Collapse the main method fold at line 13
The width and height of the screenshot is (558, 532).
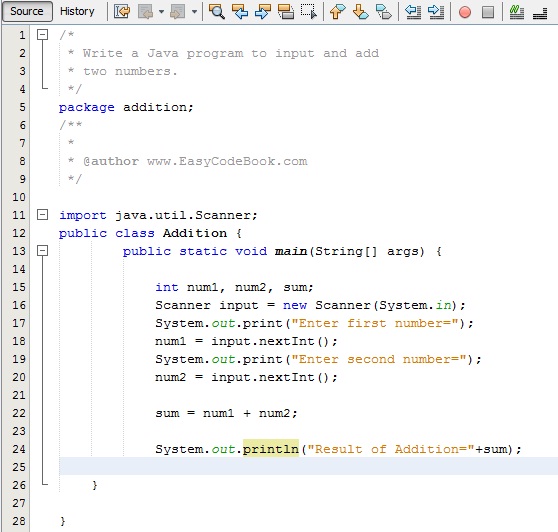pos(42,251)
